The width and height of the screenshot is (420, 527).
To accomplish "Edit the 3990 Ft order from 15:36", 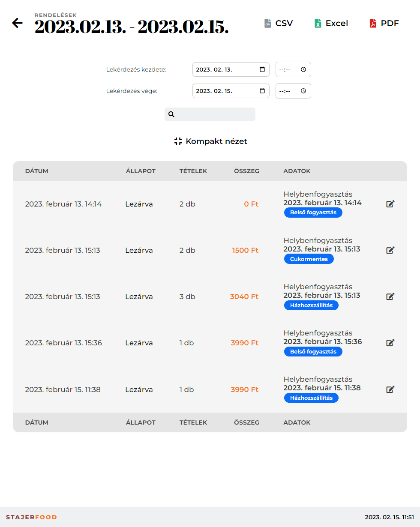I will point(390,343).
